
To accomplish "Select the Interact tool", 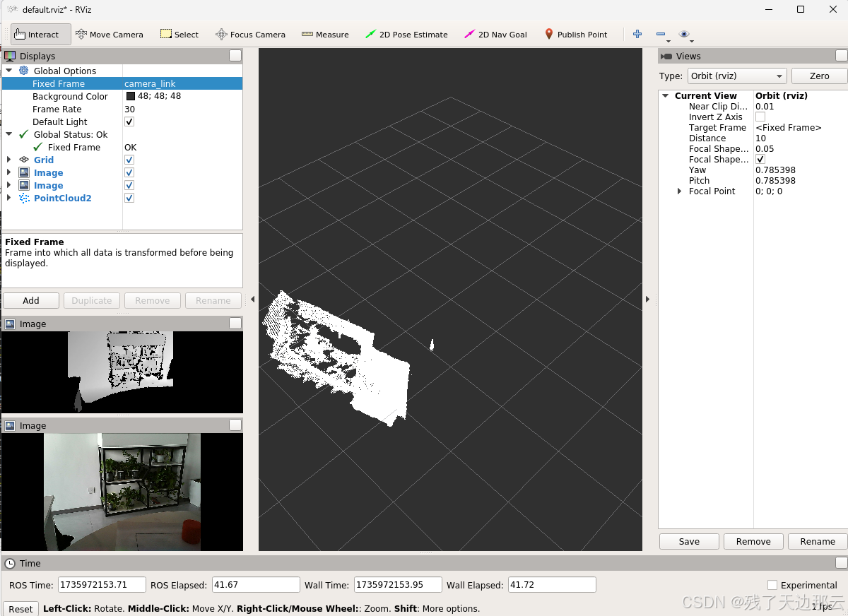I will coord(41,34).
